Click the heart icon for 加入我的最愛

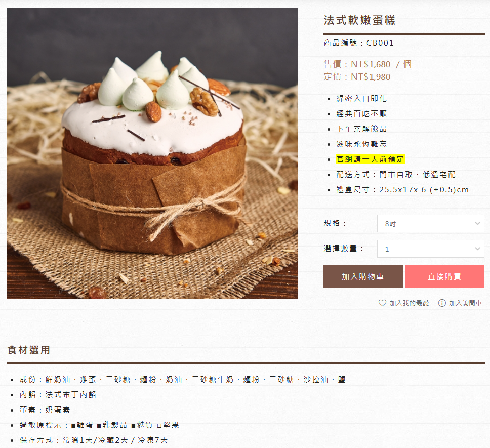(x=382, y=303)
